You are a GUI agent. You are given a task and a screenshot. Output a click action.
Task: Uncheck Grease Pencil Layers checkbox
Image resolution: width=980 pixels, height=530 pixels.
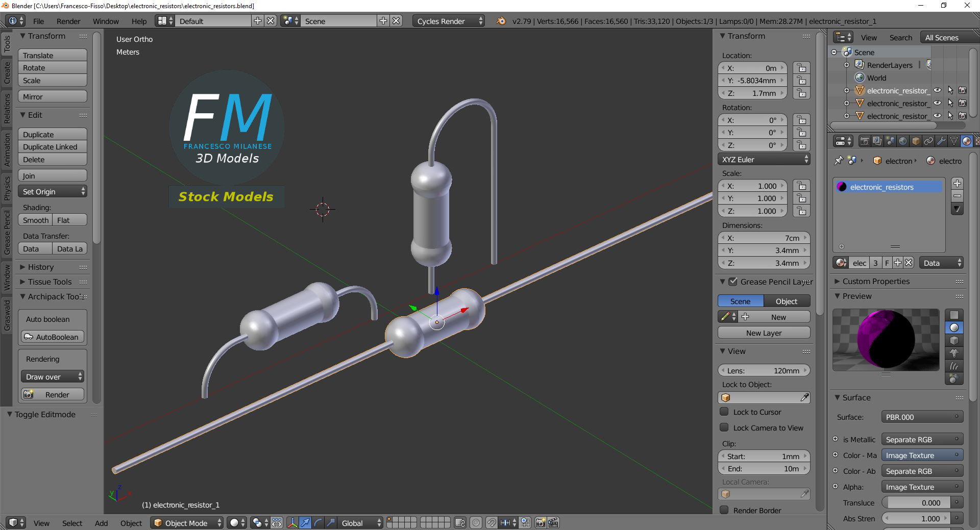[x=733, y=282]
